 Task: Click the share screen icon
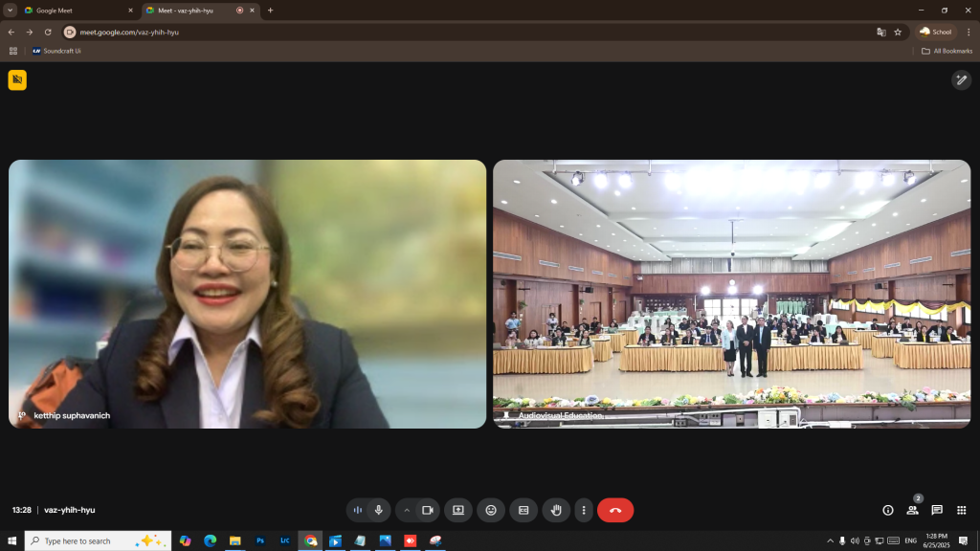pyautogui.click(x=458, y=510)
